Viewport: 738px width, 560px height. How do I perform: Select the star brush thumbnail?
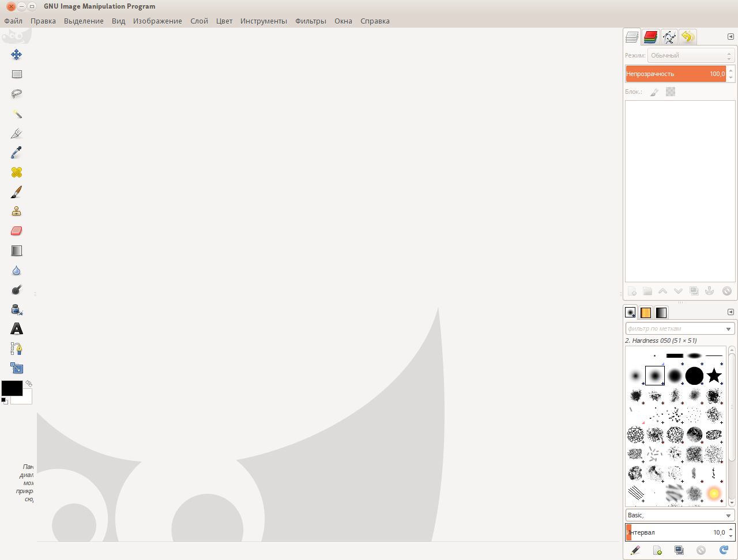click(714, 376)
